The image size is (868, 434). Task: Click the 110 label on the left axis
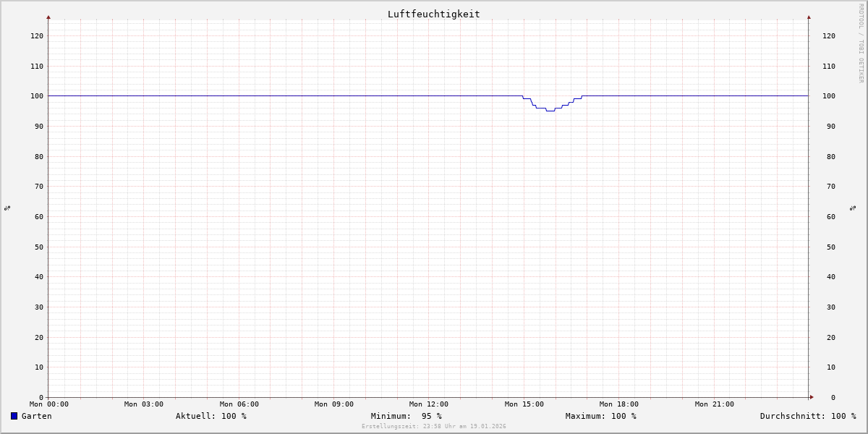coord(37,66)
